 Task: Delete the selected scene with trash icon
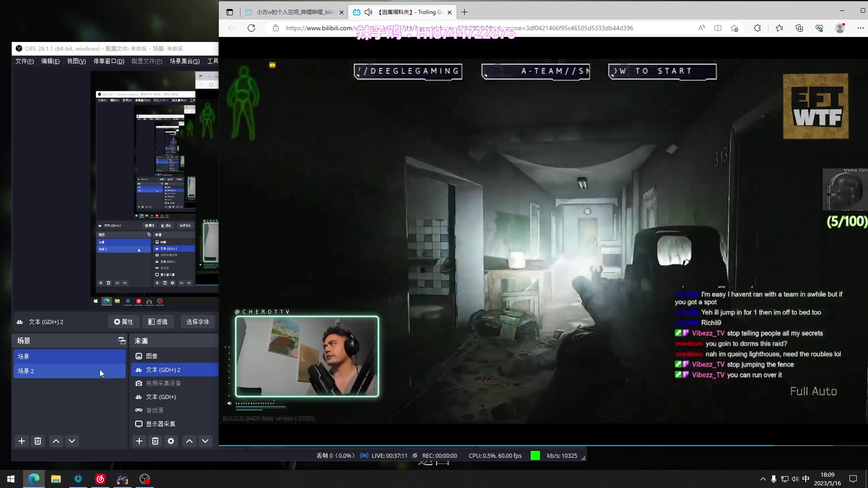click(38, 441)
